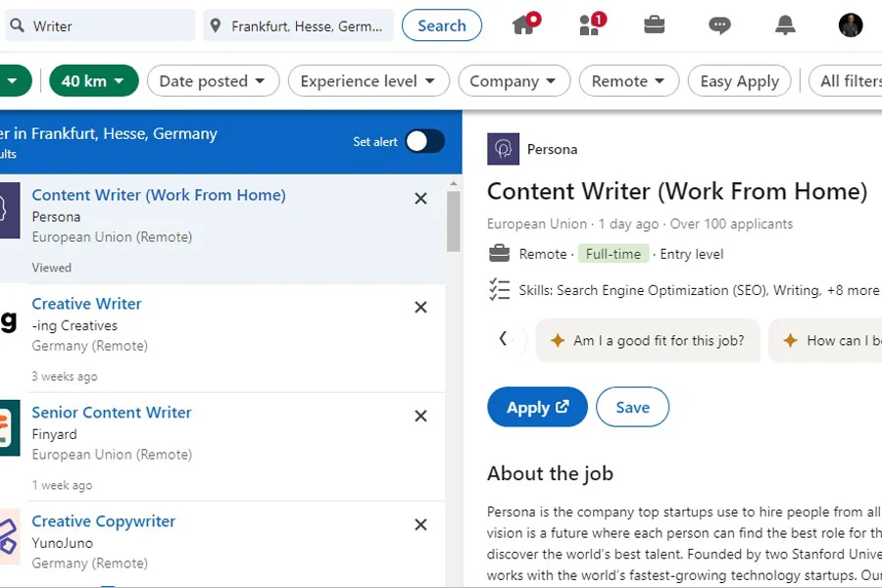Dismiss the Creative Writer job listing

tap(420, 307)
